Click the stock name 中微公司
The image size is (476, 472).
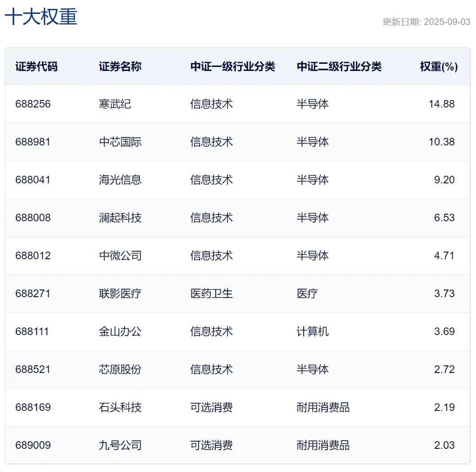(120, 256)
